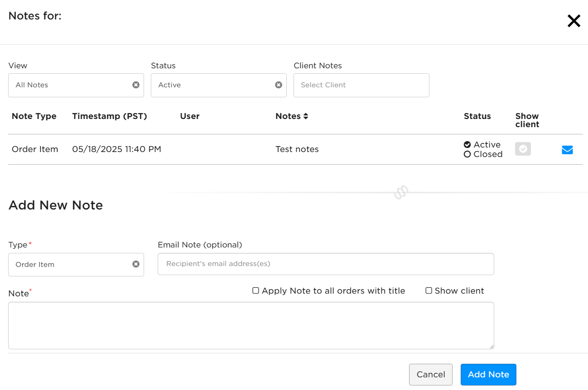Viewport: 588px width, 390px height.
Task: Open the Type dropdown showing Order Item
Action: [x=76, y=264]
